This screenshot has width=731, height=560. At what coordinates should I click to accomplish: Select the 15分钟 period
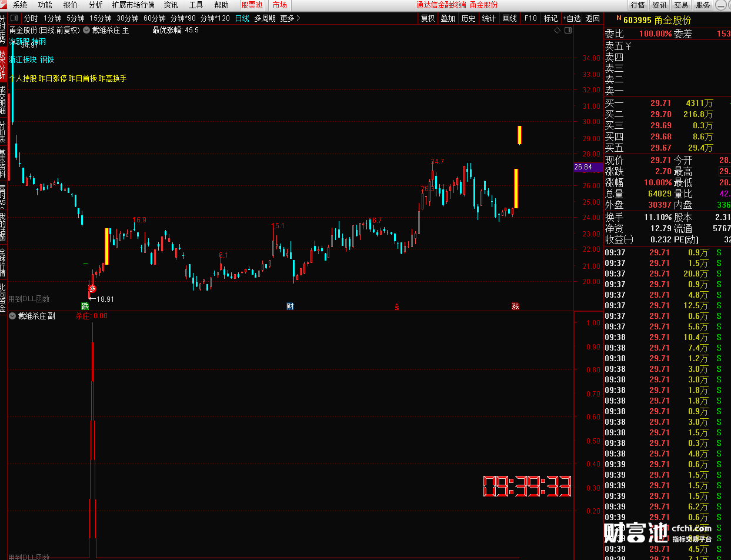(101, 18)
